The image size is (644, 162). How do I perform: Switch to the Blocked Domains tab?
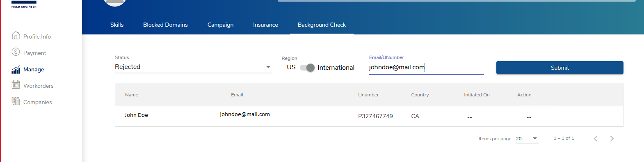165,25
